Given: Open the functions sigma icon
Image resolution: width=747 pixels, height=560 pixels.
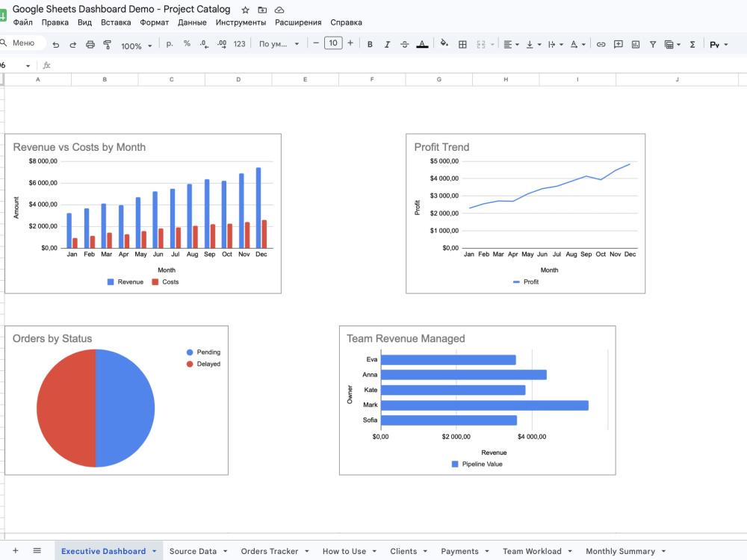Looking at the screenshot, I should tap(692, 44).
